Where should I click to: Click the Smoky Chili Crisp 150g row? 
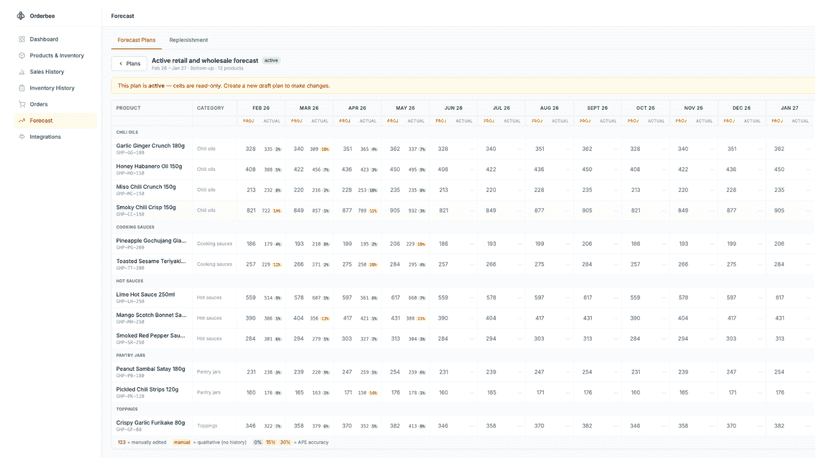coord(462,210)
